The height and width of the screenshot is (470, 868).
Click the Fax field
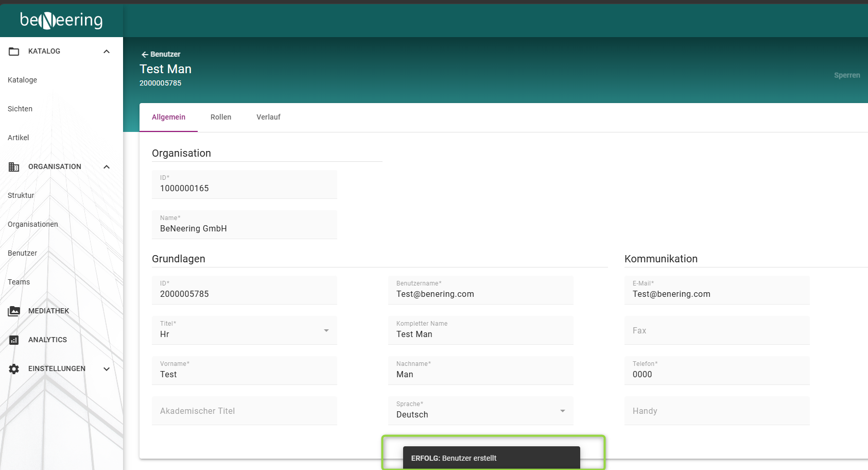pyautogui.click(x=717, y=330)
